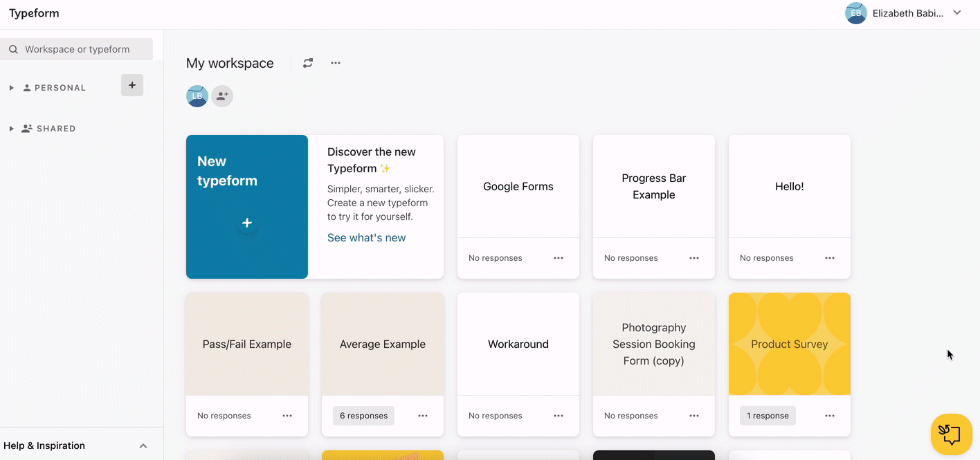Click No responses text on Pass/Fail Example card
The image size is (980, 460).
coord(224,416)
